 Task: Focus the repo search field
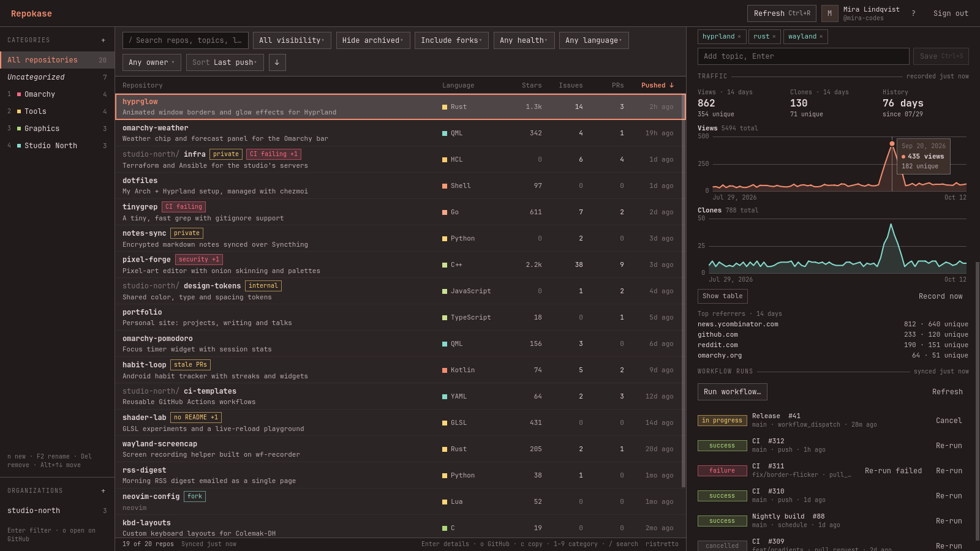click(x=186, y=40)
